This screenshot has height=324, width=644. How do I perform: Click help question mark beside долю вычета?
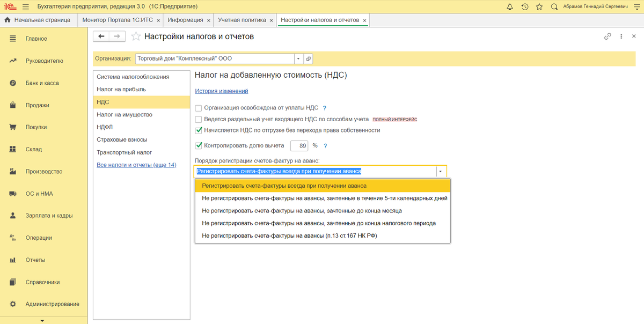(x=325, y=145)
